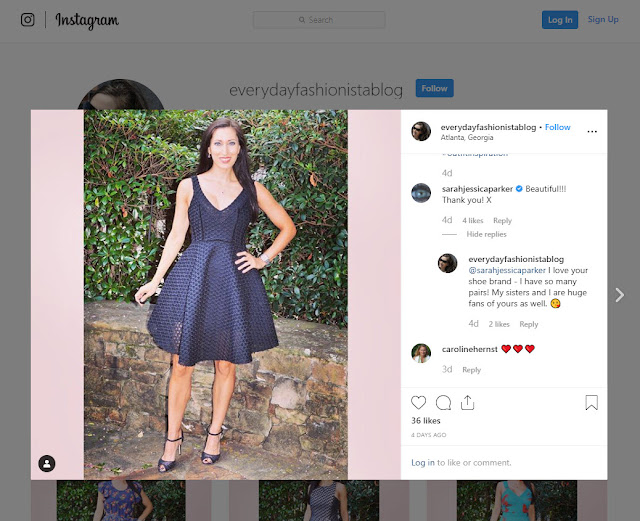This screenshot has width=640, height=521.
Task: Click the comment speech bubble icon
Action: (x=443, y=403)
